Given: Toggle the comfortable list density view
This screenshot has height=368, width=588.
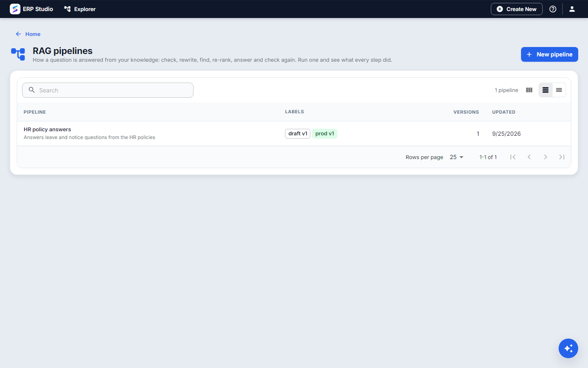Looking at the screenshot, I should coord(546,90).
